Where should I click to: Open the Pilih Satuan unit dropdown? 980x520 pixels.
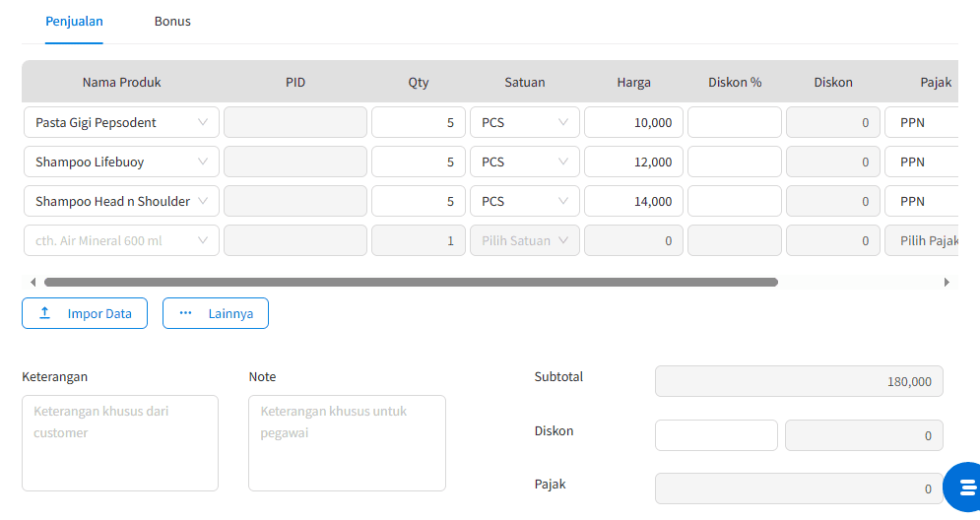tap(525, 240)
